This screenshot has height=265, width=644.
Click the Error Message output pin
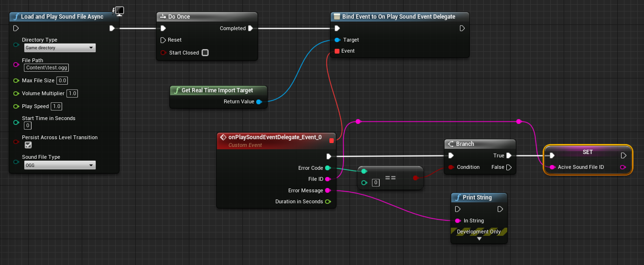click(x=327, y=190)
